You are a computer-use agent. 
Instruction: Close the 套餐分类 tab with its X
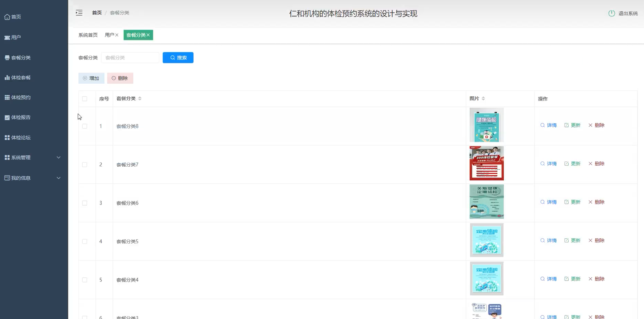[x=148, y=35]
